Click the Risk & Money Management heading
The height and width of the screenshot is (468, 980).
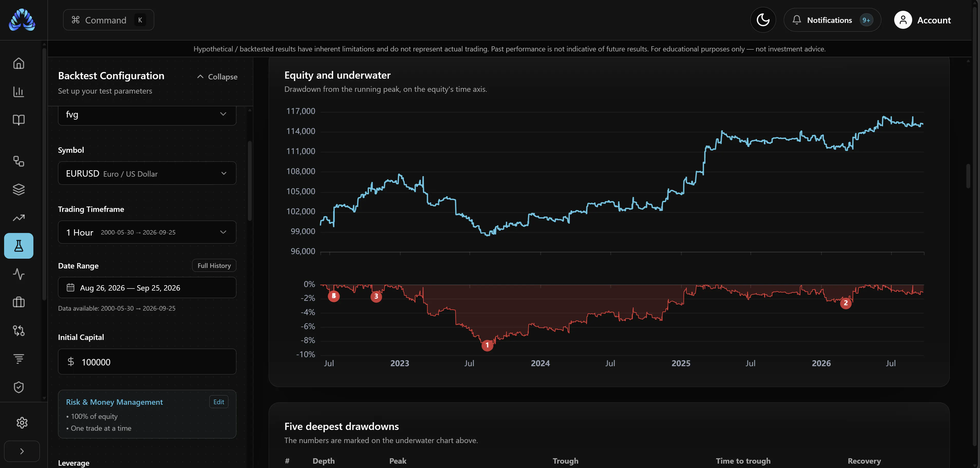click(x=115, y=402)
